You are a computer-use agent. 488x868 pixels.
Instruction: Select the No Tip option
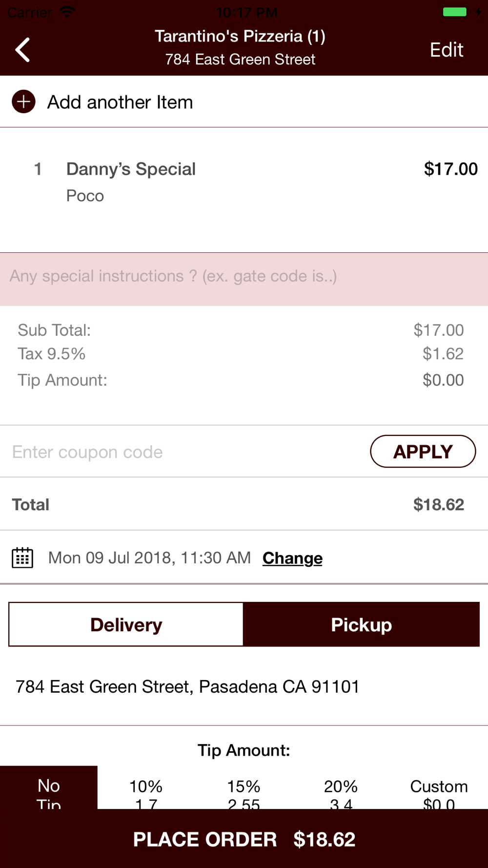[x=49, y=788]
